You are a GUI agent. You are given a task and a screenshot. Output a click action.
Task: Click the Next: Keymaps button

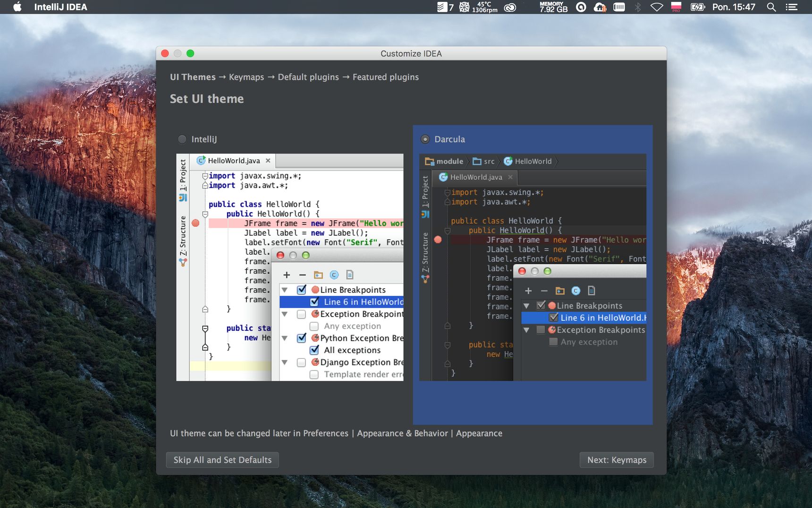point(617,460)
